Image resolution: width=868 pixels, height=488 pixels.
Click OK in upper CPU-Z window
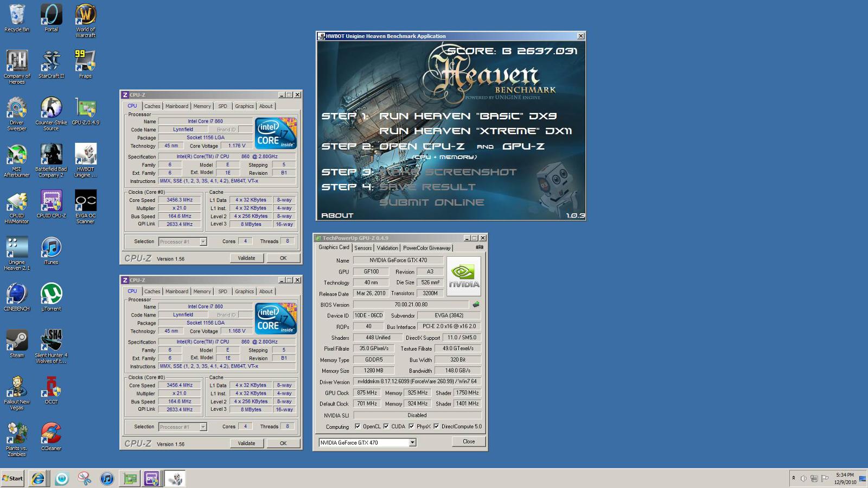283,258
